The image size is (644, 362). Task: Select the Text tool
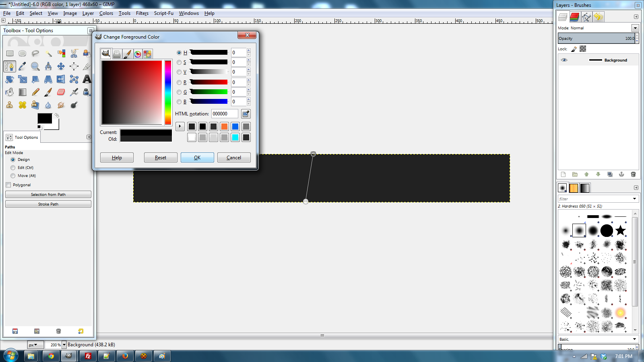pos(87,79)
